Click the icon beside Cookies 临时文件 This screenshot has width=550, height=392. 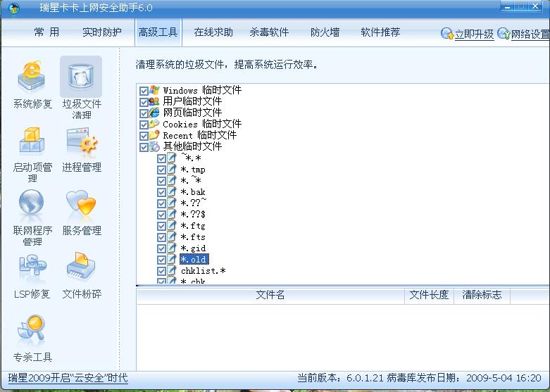[154, 124]
